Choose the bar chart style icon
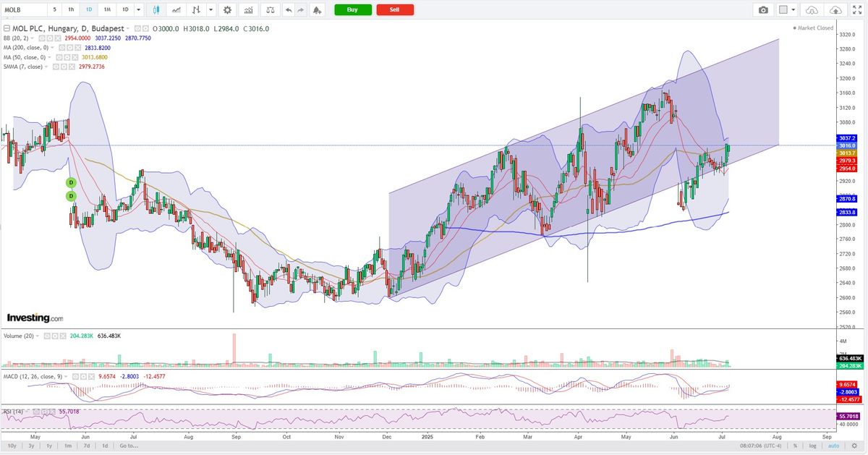 (196, 10)
